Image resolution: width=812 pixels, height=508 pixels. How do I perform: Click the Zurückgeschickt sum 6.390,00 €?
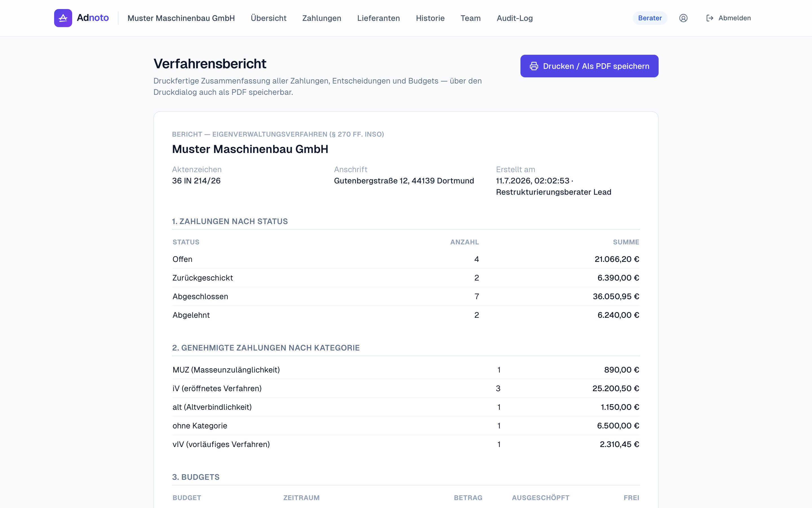click(x=618, y=278)
